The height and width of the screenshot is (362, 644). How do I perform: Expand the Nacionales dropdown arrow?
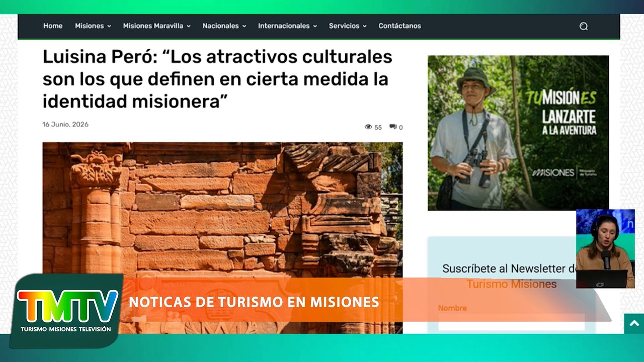point(244,26)
